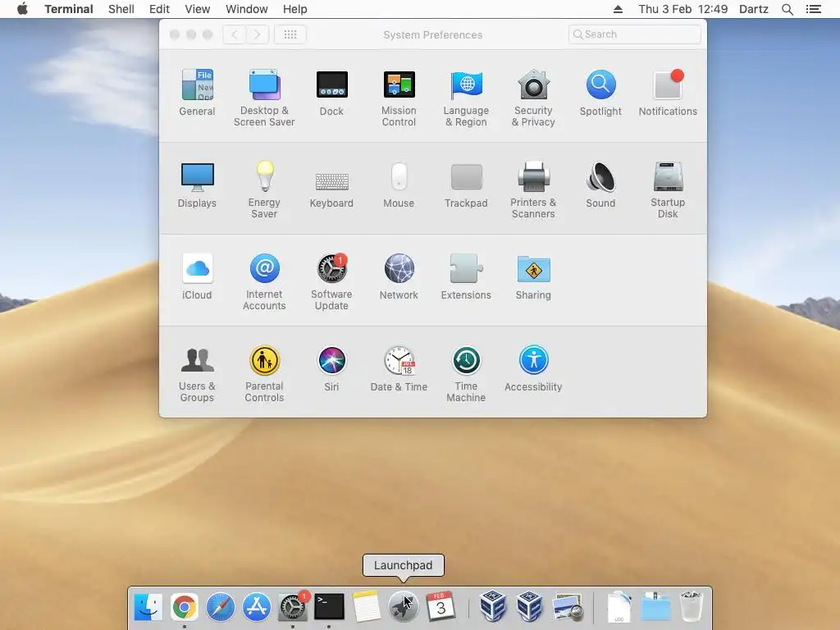Viewport: 840px width, 630px height.
Task: Open Mouse preferences pane
Action: coord(399,185)
